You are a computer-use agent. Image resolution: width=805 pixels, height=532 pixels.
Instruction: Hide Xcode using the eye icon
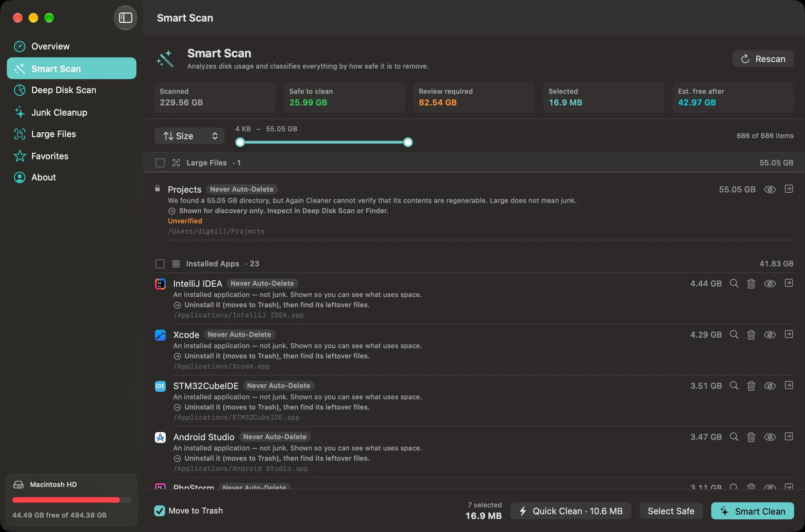(x=770, y=334)
